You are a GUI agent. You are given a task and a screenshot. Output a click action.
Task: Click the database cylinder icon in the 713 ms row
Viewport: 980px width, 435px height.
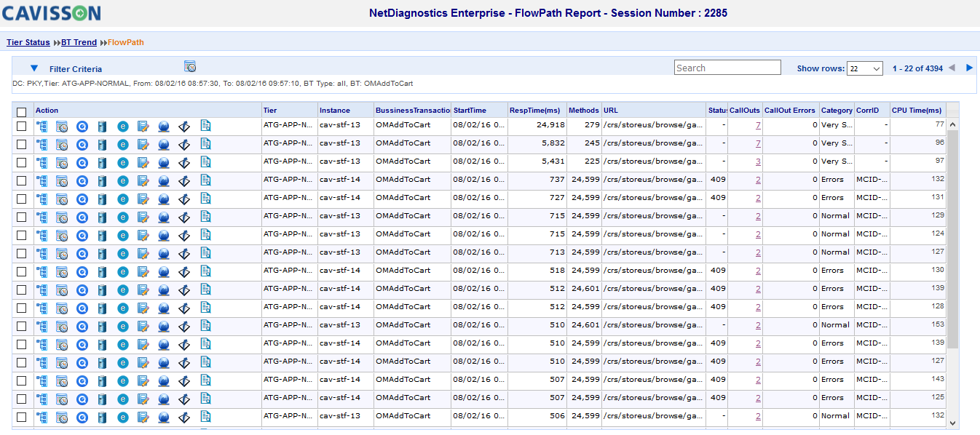pyautogui.click(x=103, y=253)
